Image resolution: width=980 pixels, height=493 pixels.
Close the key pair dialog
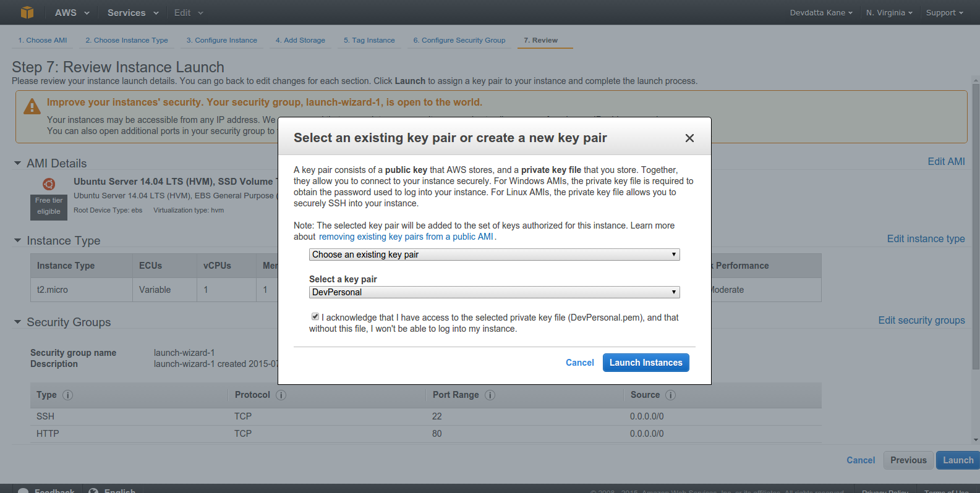click(689, 138)
